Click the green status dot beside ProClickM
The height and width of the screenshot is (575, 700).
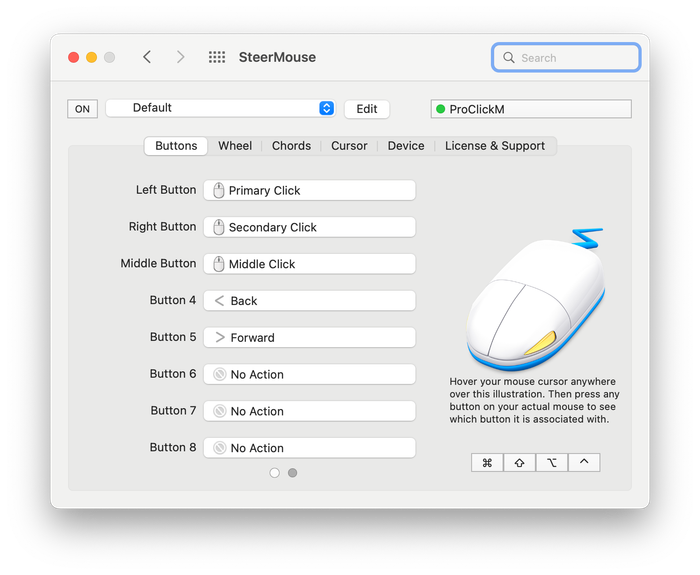pos(441,109)
